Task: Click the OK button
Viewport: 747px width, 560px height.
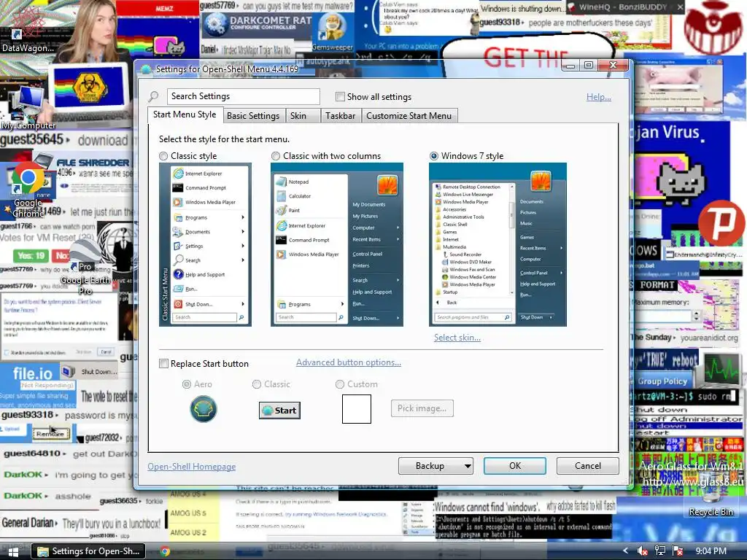Action: click(x=515, y=466)
